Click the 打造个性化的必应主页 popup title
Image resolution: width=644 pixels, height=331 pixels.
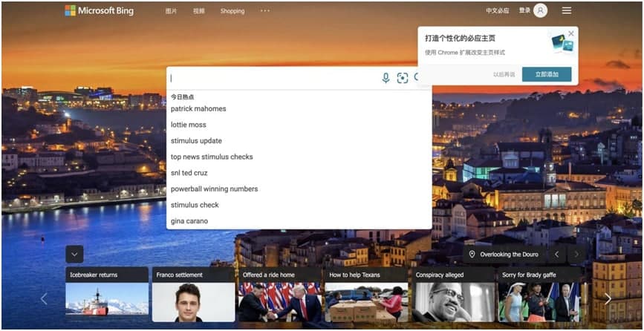coord(460,38)
